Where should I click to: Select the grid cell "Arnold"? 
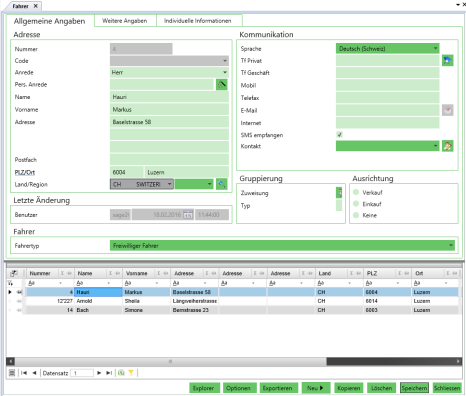(98, 301)
